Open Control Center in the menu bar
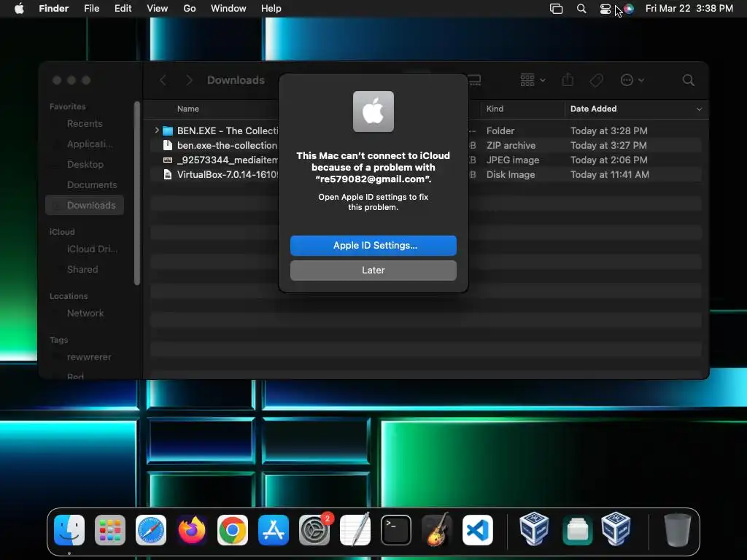The image size is (747, 560). [x=605, y=9]
